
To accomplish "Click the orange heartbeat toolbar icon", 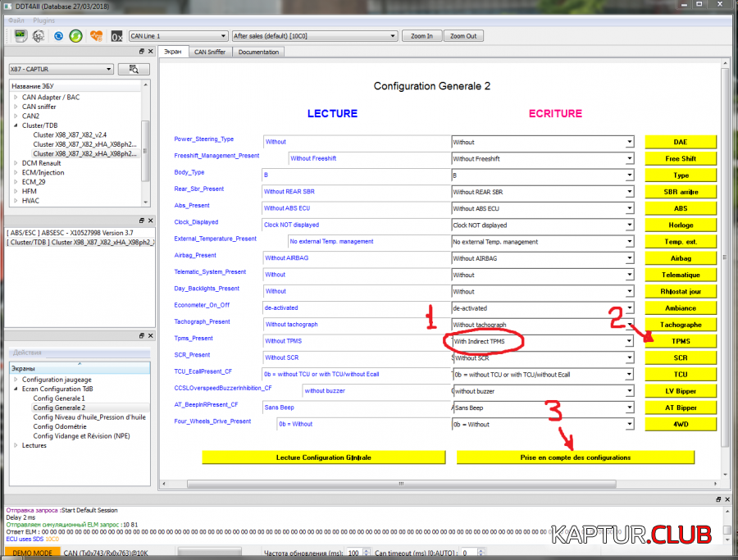I will point(96,36).
